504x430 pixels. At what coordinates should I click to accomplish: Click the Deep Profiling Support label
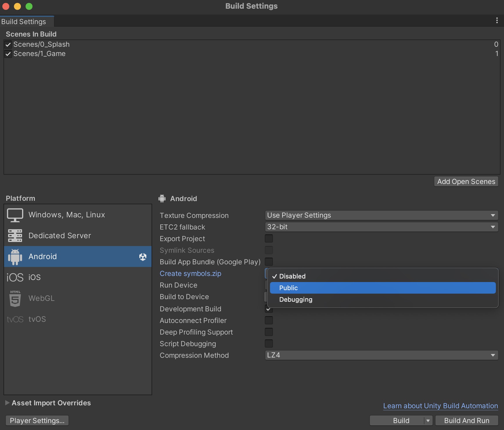tap(196, 332)
